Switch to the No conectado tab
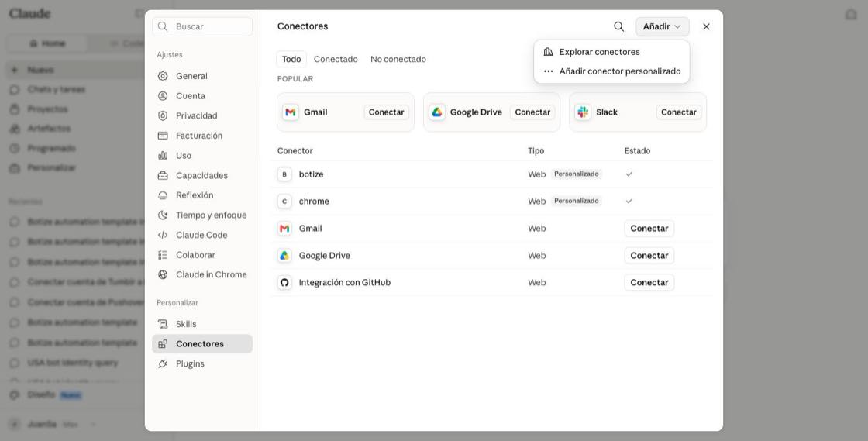The image size is (868, 441). (x=398, y=59)
